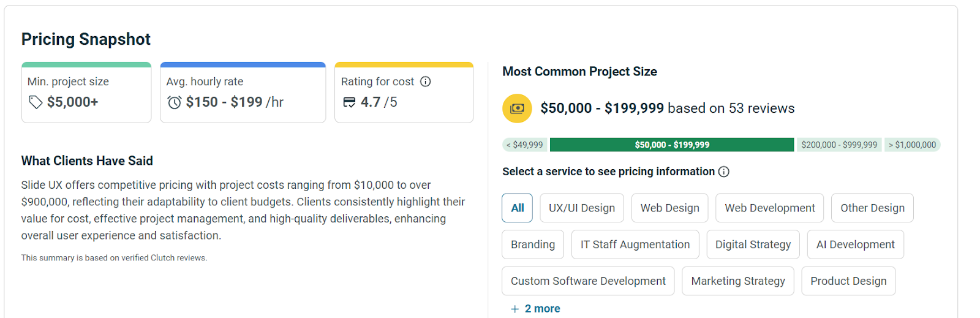Click the > $1,000,000 range segment
The width and height of the screenshot is (980, 318).
pyautogui.click(x=912, y=145)
